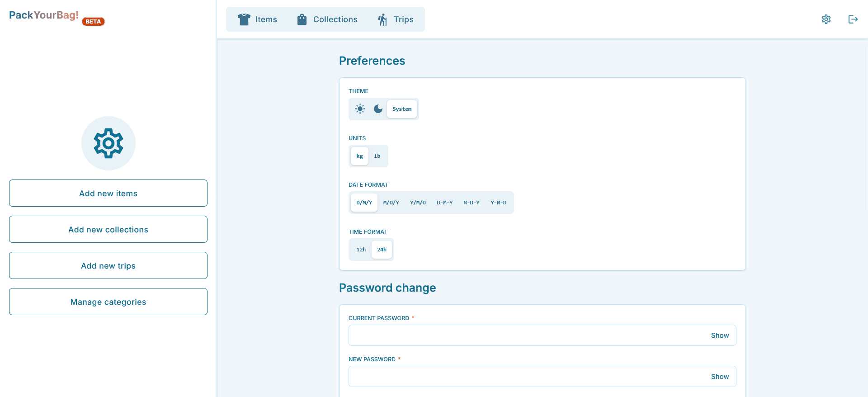
Task: Click Manage categories button
Action: click(108, 302)
